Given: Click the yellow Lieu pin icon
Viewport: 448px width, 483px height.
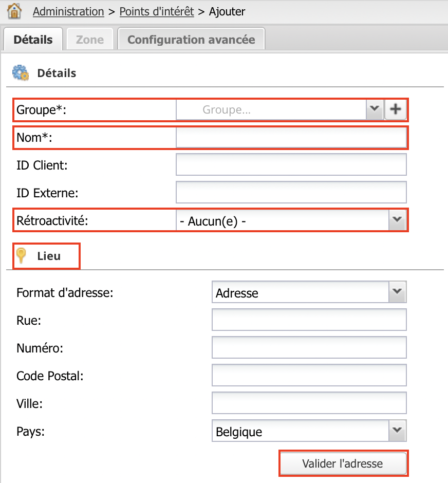Looking at the screenshot, I should coord(21,256).
